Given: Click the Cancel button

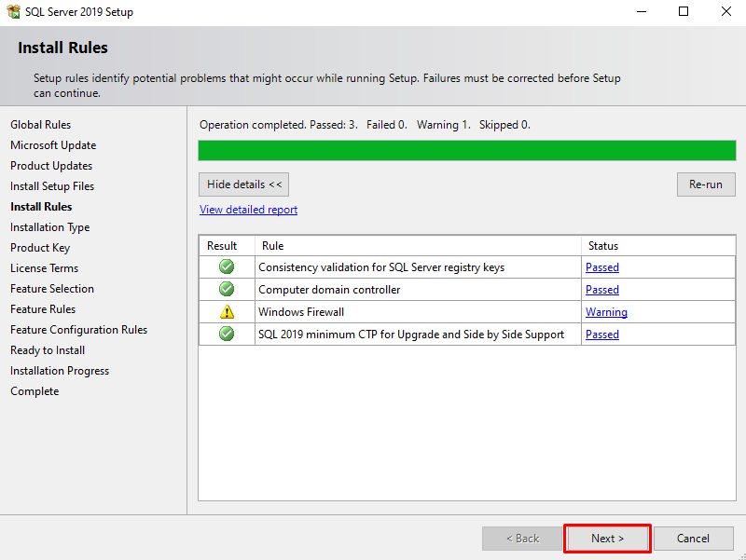Looking at the screenshot, I should coord(693,539).
